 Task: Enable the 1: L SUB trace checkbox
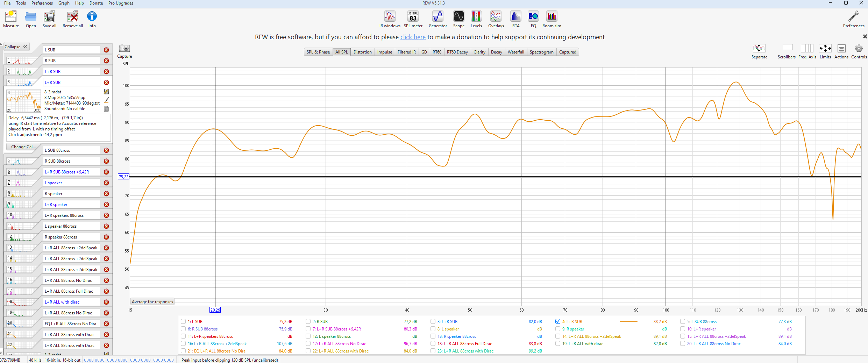(x=183, y=321)
